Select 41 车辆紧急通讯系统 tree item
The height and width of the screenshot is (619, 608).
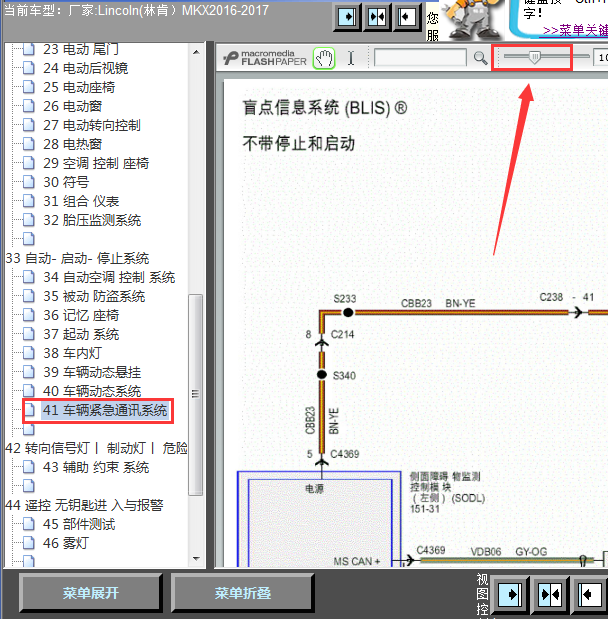click(x=105, y=410)
